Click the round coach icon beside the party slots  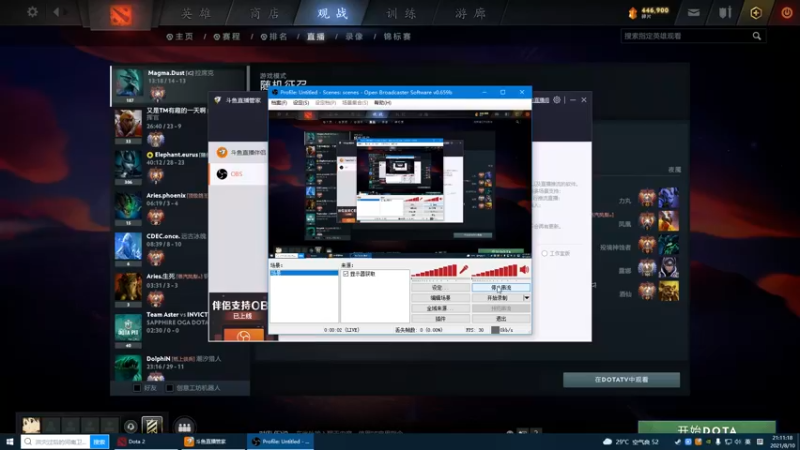click(131, 427)
